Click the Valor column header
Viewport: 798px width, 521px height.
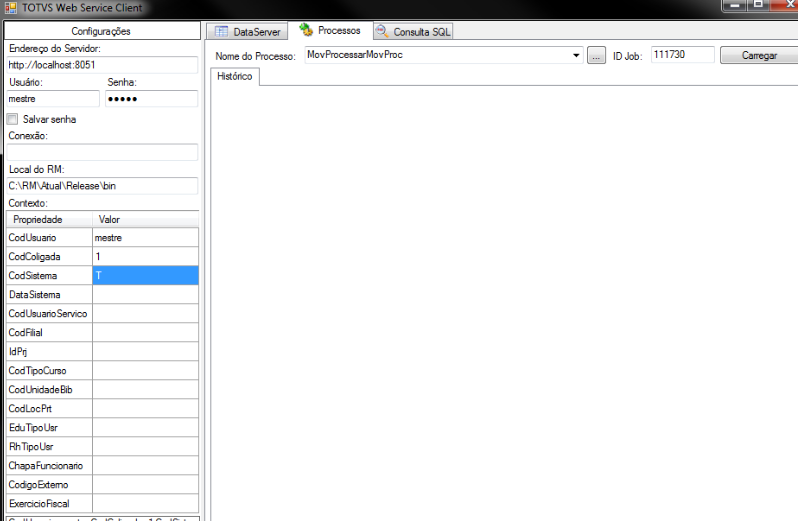(x=146, y=219)
